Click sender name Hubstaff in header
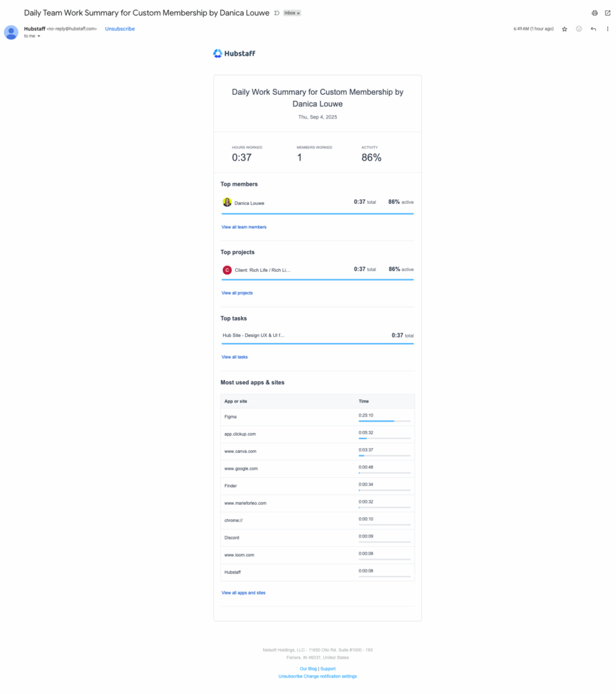Screen dimensions: 616x694 tap(35, 28)
